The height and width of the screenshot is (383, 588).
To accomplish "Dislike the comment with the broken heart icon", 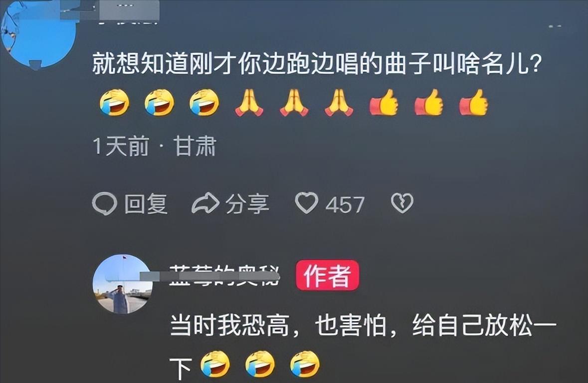I will 402,203.
